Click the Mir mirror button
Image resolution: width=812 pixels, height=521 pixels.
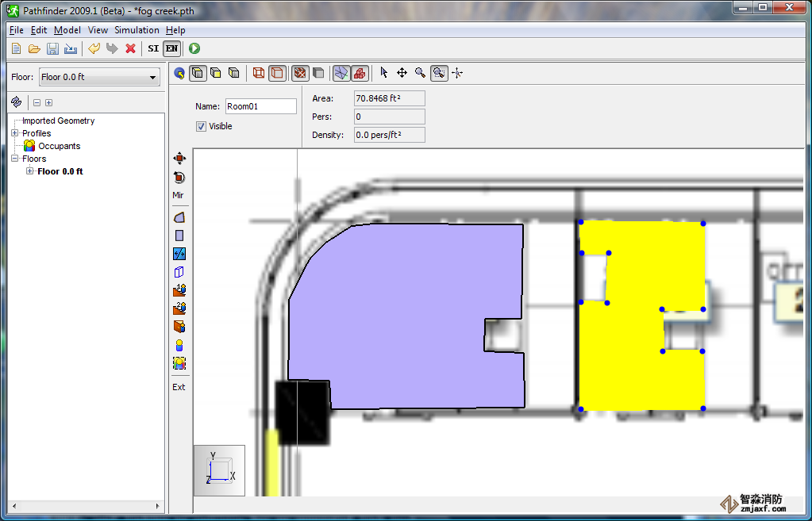(179, 195)
